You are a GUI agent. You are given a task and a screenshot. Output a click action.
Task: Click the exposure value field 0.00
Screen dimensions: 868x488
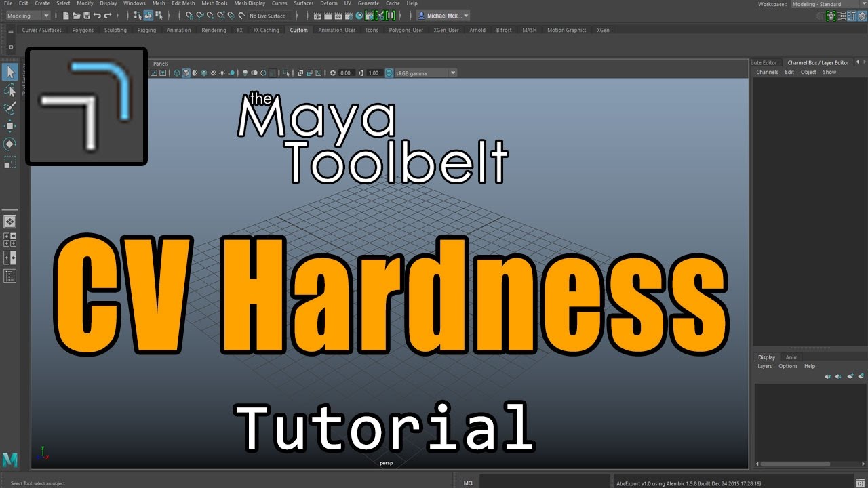(x=345, y=73)
